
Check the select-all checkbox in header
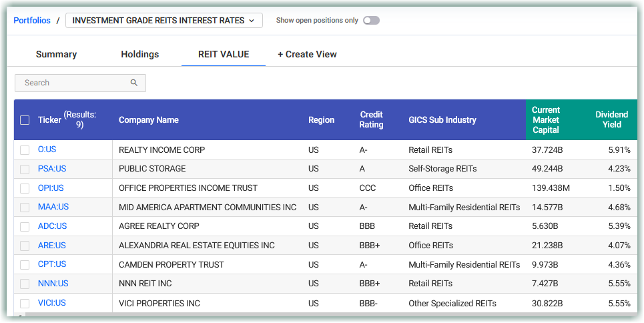(25, 120)
